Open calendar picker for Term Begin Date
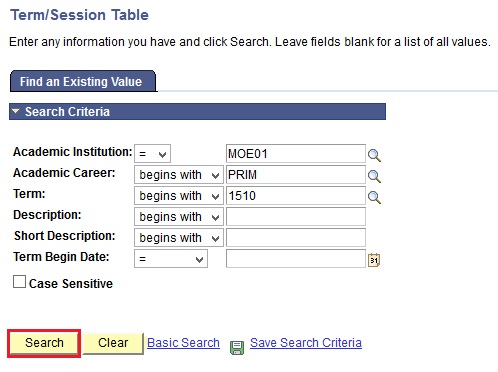This screenshot has height=372, width=498. (x=374, y=260)
